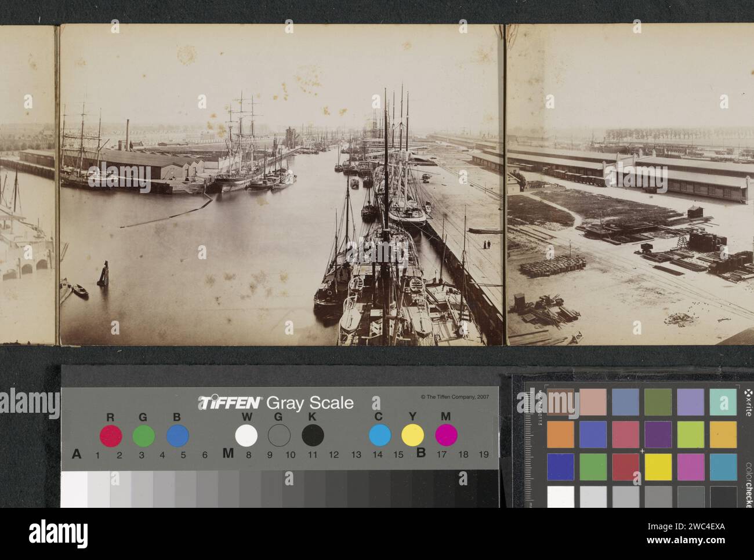The image size is (754, 560).
Task: Click the white gray-scale patch at left
Action: 74,489
